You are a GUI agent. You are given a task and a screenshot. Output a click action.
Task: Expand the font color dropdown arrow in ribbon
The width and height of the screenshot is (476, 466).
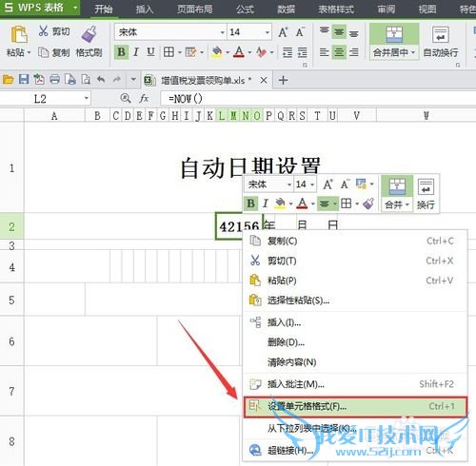(x=249, y=52)
